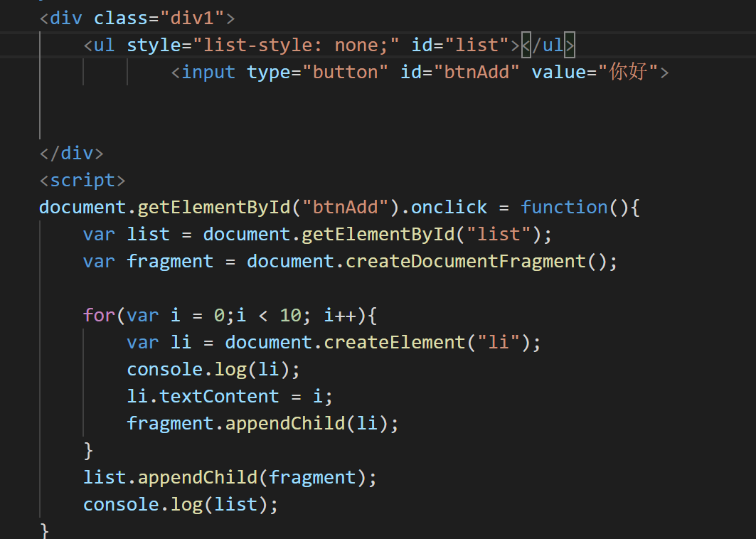Click the function keyword
The width and height of the screenshot is (756, 539).
(564, 208)
